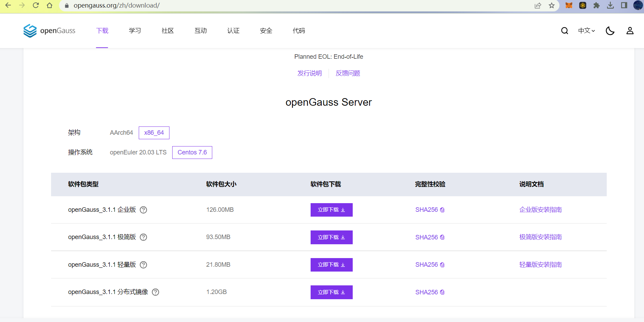The image size is (644, 322).
Task: Click help icon beside 分布式镜像 package
Action: (x=156, y=292)
